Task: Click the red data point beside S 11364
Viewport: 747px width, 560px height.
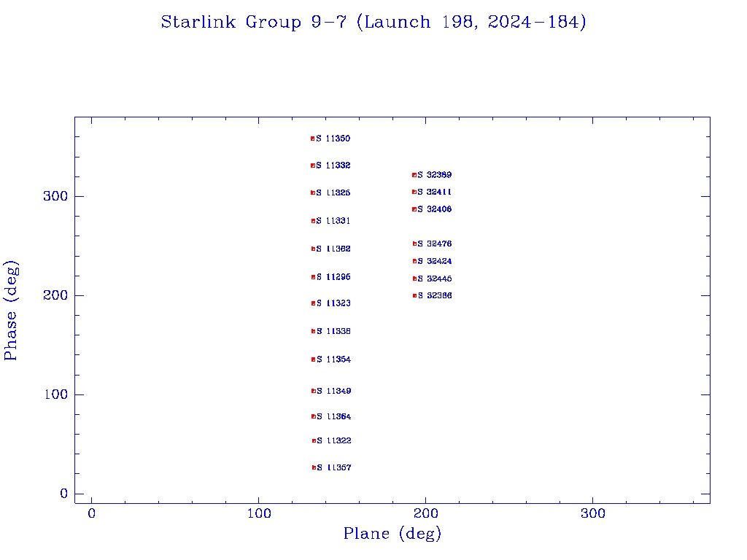Action: (314, 416)
